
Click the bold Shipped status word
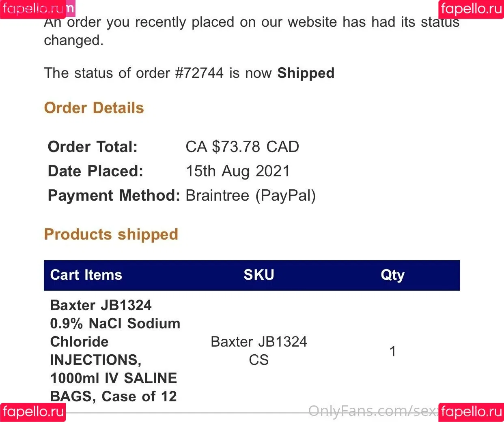[306, 73]
